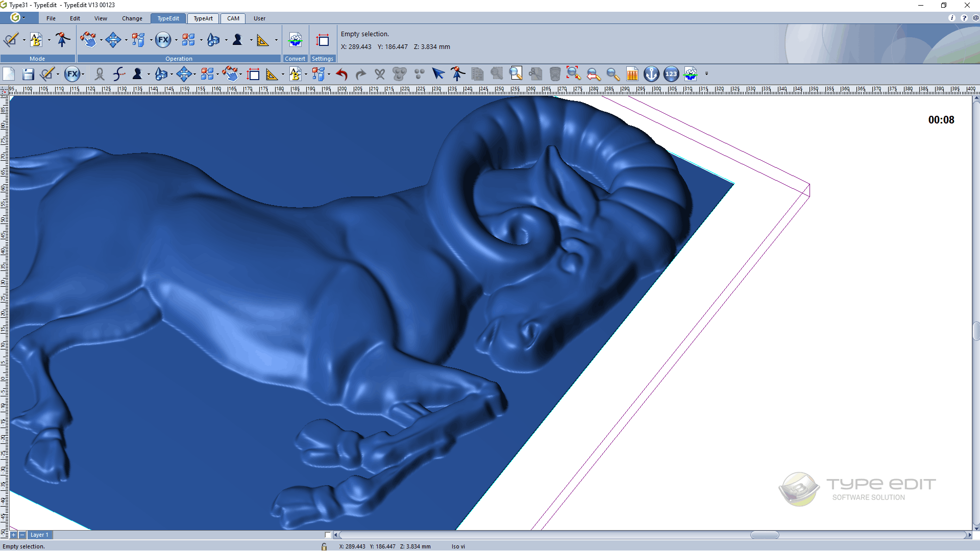The width and height of the screenshot is (980, 551).
Task: Open the Settings ribbon icon
Action: [x=323, y=40]
